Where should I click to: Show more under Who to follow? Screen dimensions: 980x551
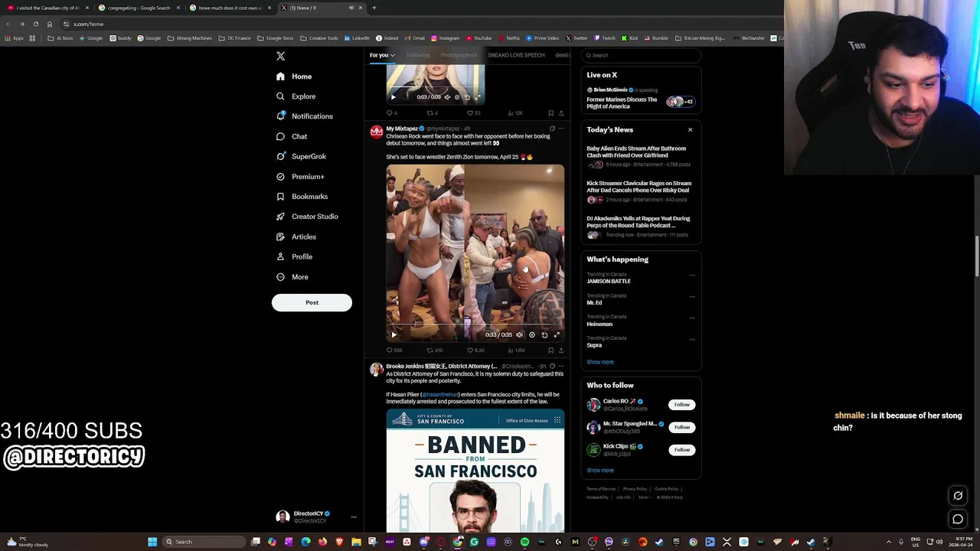pyautogui.click(x=600, y=471)
